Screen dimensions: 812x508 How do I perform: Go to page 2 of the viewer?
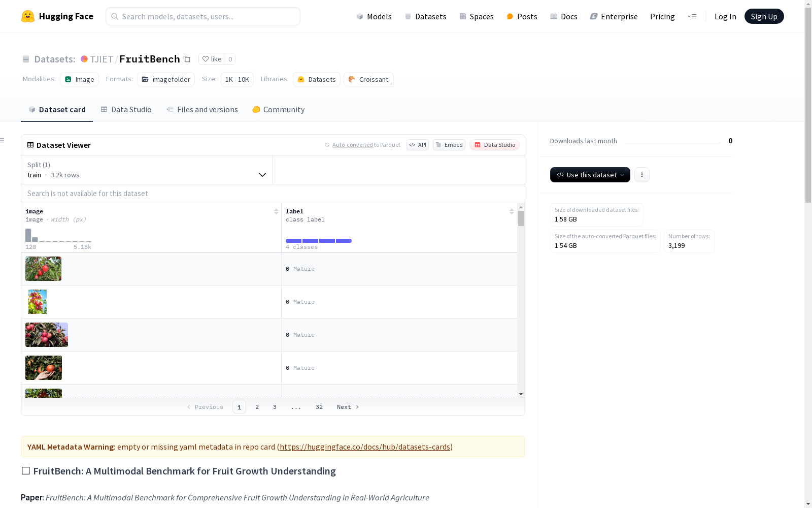click(257, 407)
